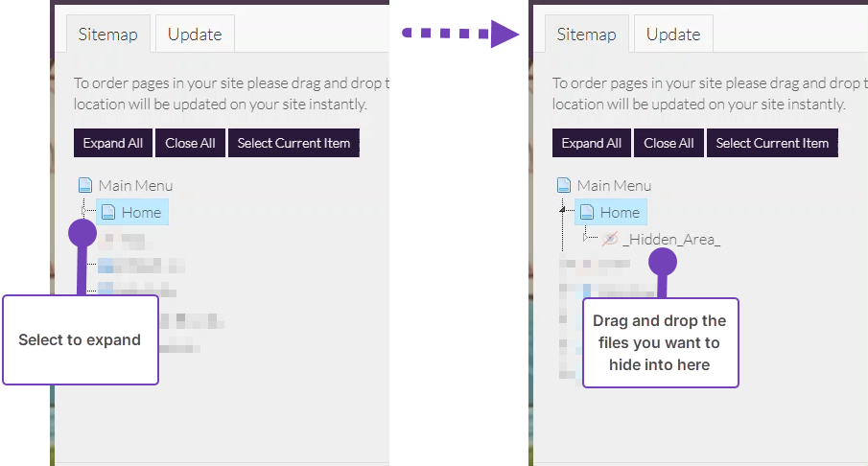
Task: Click Select Current Item in left panel
Action: [293, 143]
